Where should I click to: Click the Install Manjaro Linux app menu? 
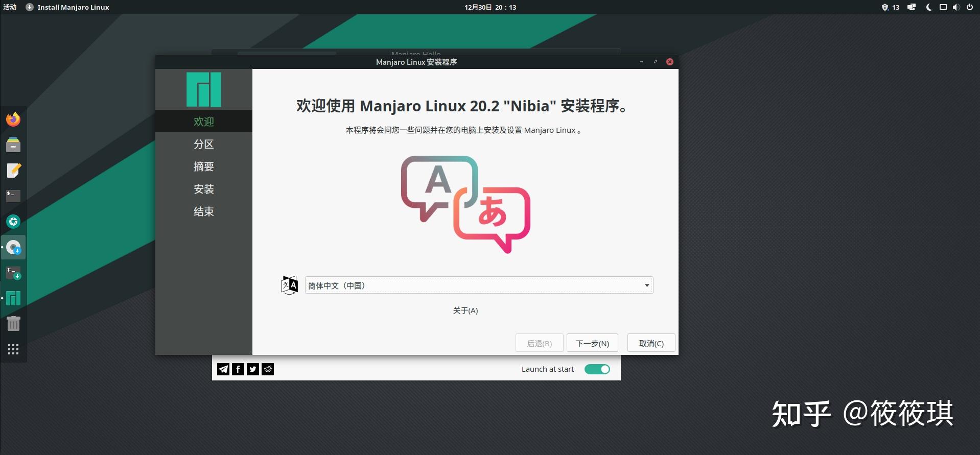click(67, 7)
